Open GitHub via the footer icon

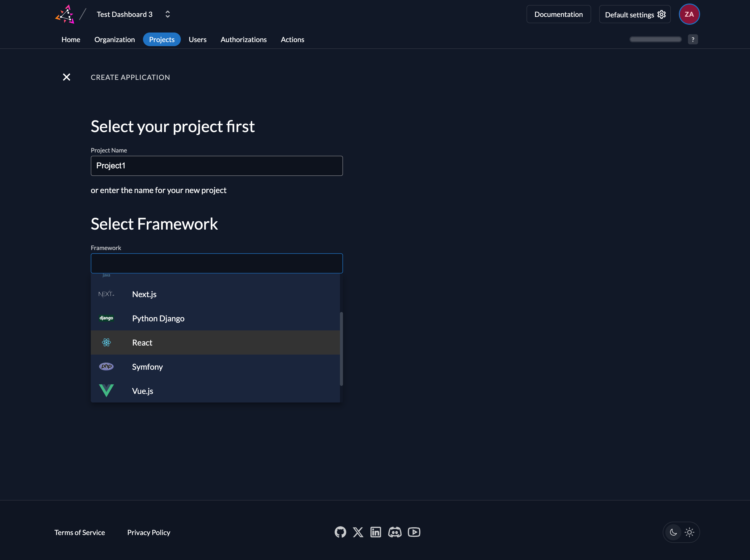[x=340, y=532]
